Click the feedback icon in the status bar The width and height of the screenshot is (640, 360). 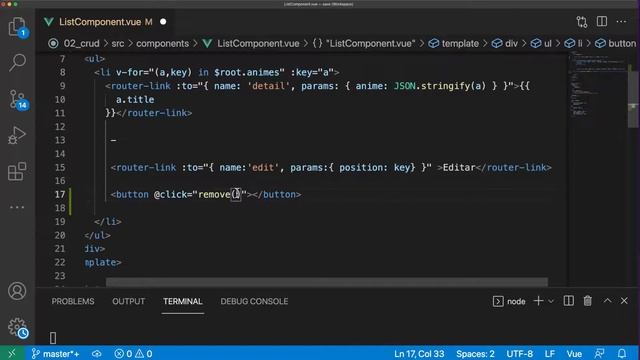(599, 353)
